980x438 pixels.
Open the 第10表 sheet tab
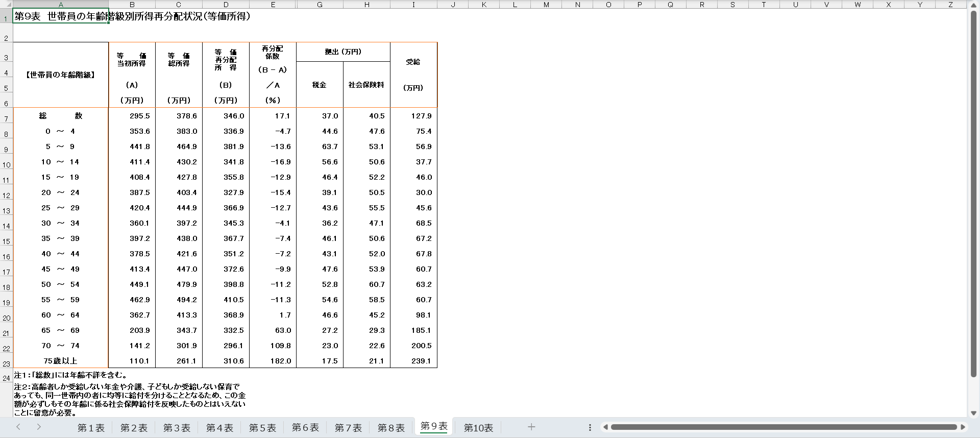[478, 428]
